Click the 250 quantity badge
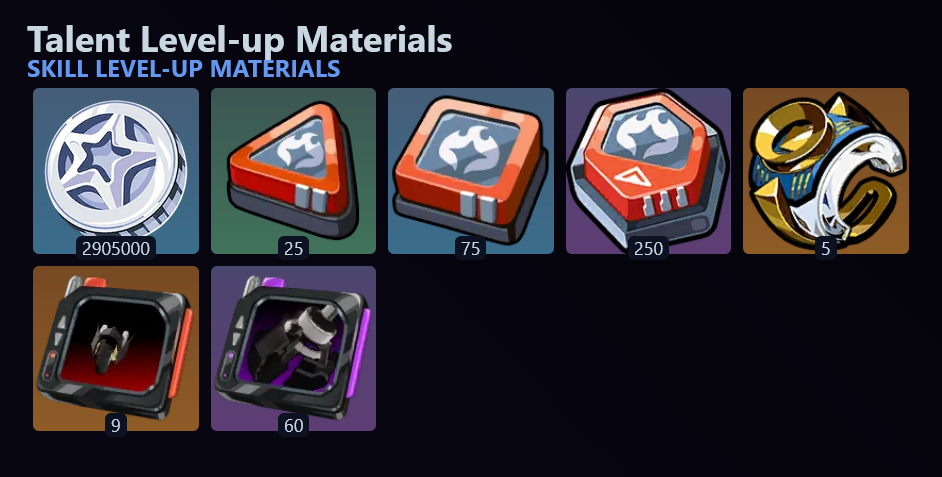This screenshot has width=942, height=477. coord(648,248)
